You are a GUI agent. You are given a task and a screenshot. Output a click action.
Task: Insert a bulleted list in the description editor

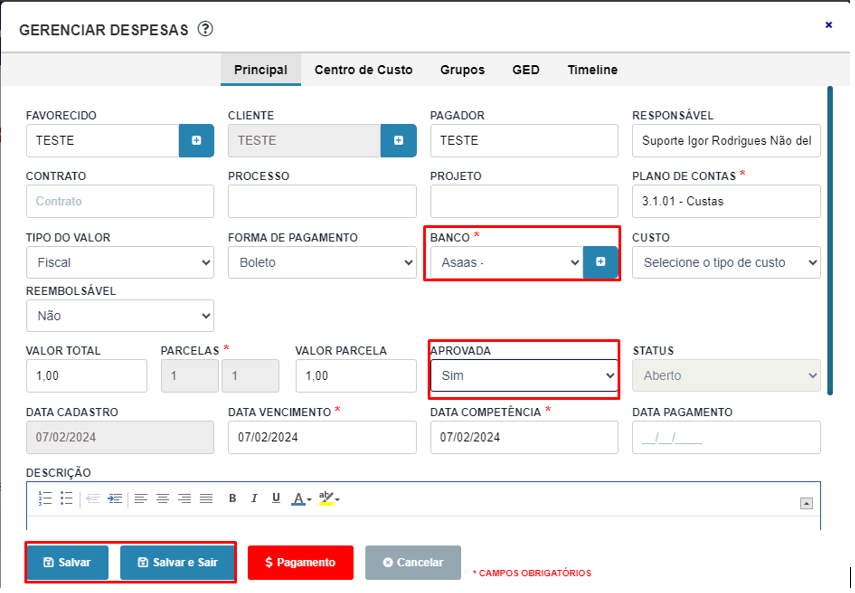click(67, 498)
